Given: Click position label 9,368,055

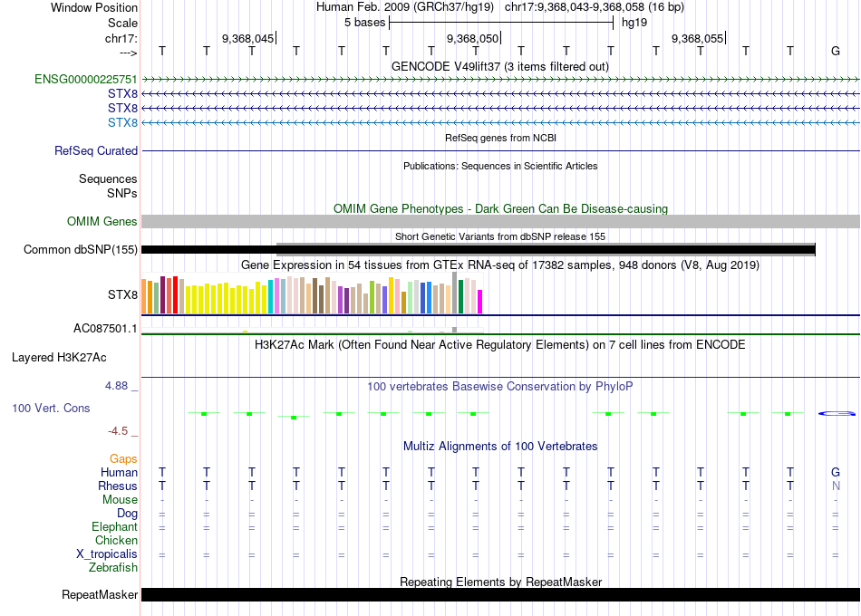Looking at the screenshot, I should coord(697,38).
